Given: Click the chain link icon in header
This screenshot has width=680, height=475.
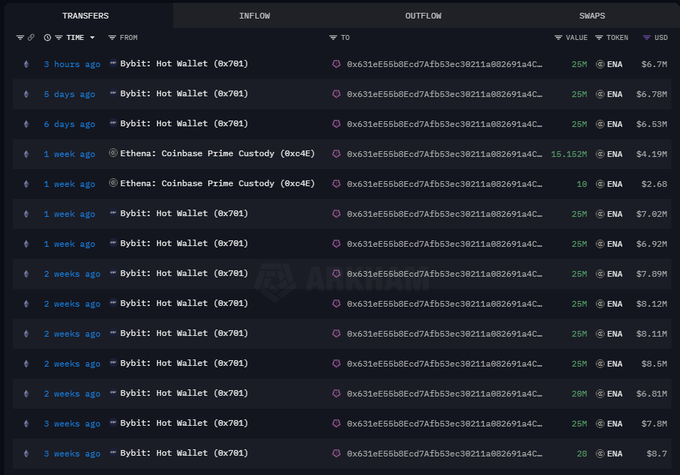Looking at the screenshot, I should (x=31, y=37).
